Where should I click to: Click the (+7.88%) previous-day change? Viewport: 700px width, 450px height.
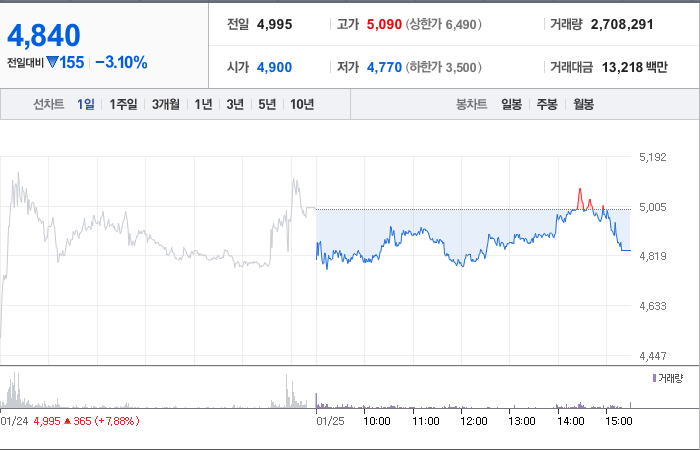pos(117,421)
